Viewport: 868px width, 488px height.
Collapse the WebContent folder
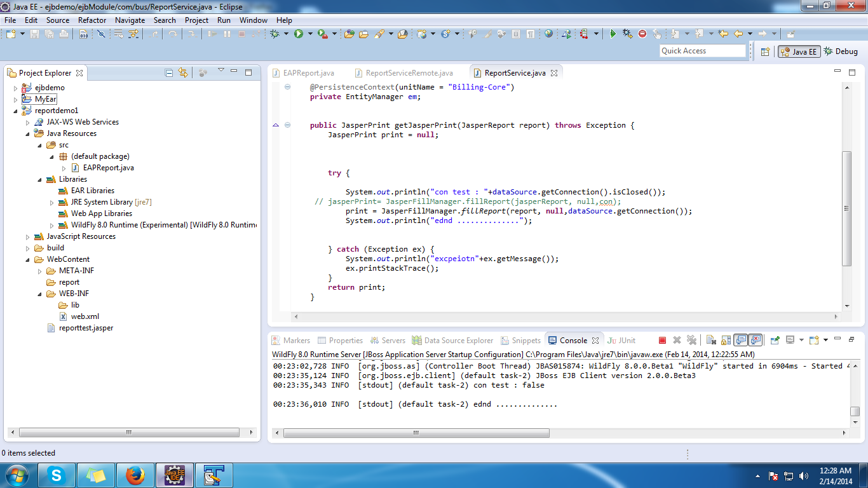click(28, 259)
